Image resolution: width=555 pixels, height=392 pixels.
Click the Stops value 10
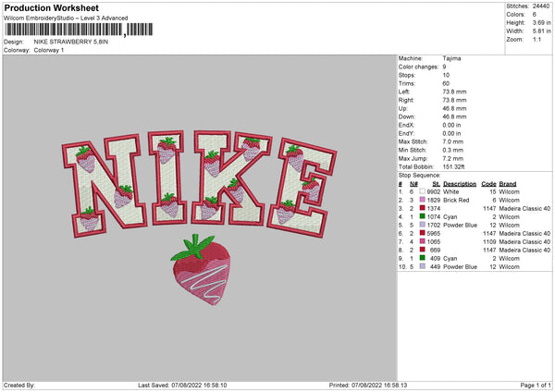pos(446,75)
